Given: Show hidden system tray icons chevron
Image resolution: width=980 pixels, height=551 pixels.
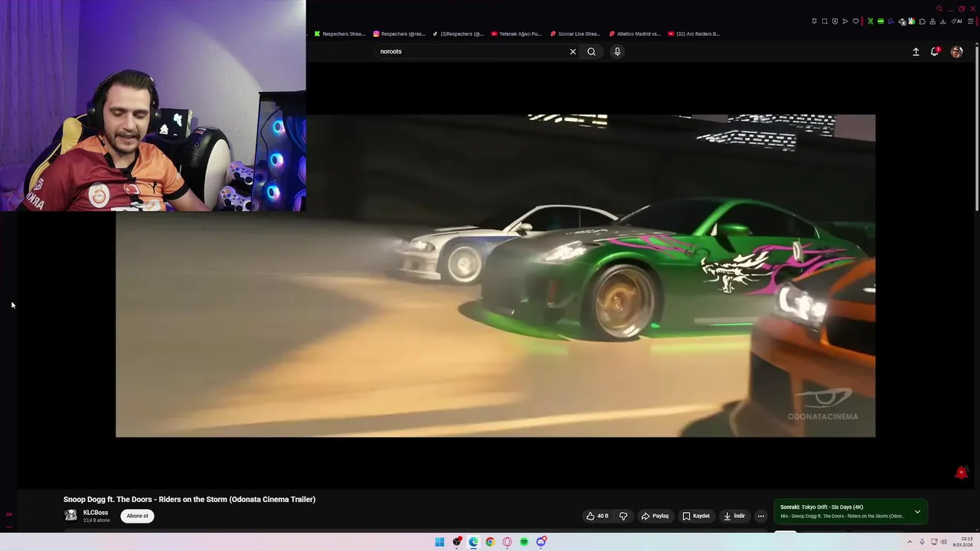Looking at the screenshot, I should click(910, 542).
